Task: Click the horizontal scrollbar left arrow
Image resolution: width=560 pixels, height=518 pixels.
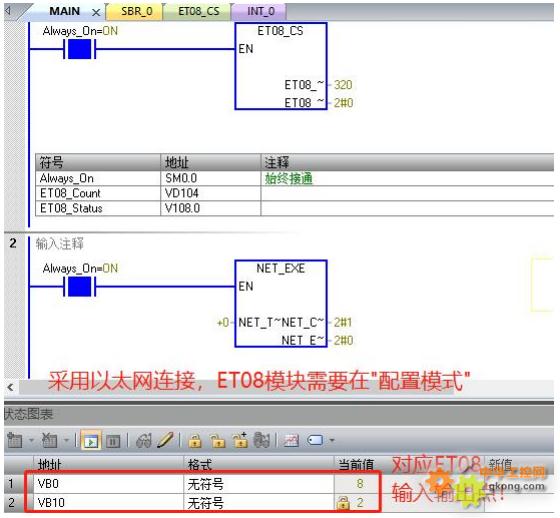Action: click(10, 387)
